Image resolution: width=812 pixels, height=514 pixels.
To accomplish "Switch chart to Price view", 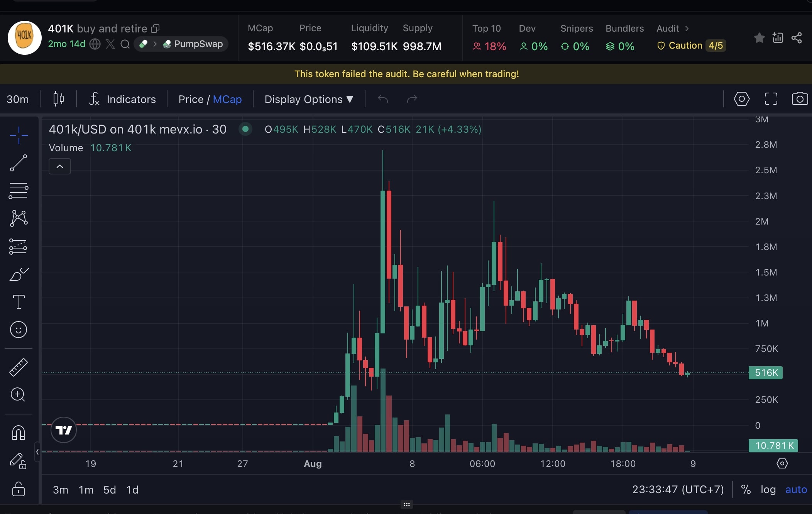I will tap(191, 99).
